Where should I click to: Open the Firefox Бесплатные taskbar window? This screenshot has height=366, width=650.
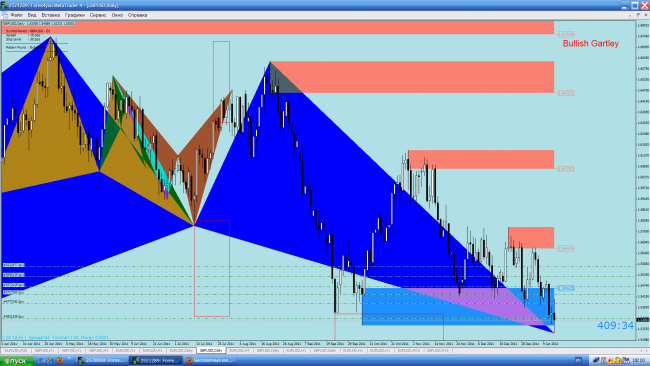tap(209, 361)
